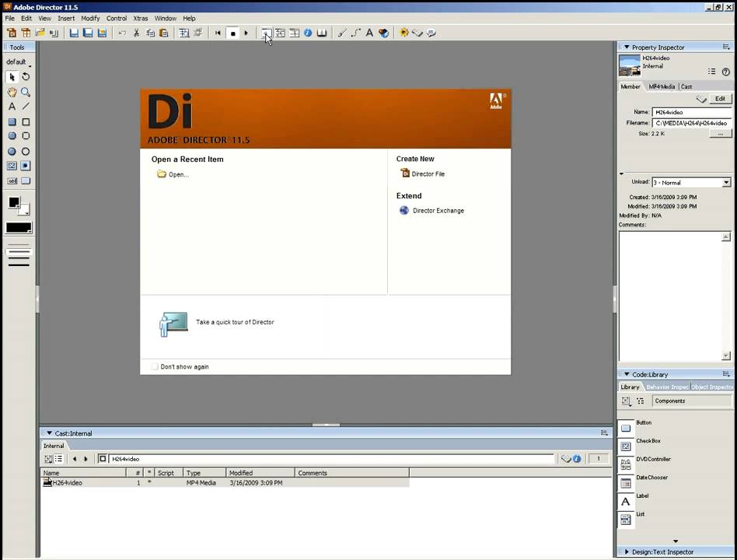737x560 pixels.
Task: Click the Property Inspector help question icon
Action: click(725, 72)
